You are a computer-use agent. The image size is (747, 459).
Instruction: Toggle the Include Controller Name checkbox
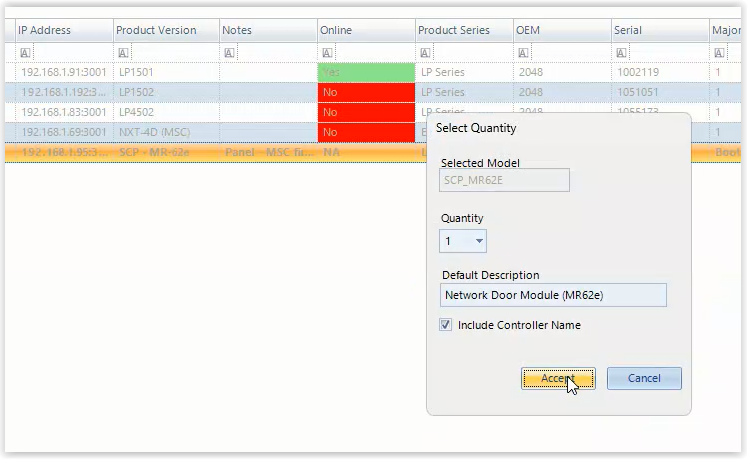pyautogui.click(x=446, y=325)
